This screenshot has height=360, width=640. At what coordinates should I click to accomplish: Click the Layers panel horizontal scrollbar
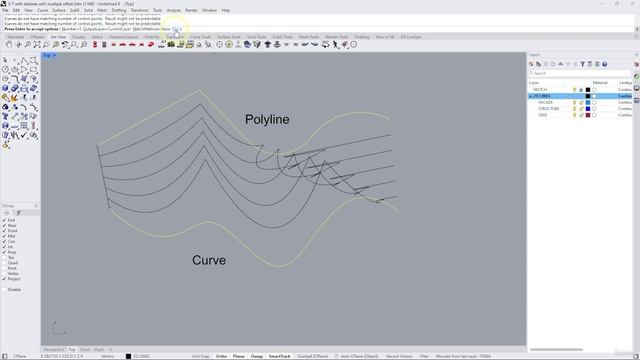[x=556, y=350]
